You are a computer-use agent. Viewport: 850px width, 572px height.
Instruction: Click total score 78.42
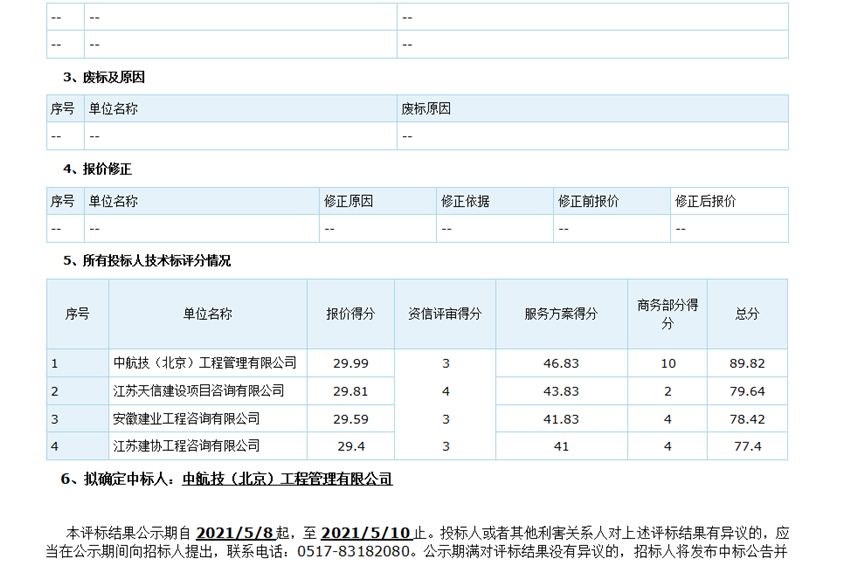click(747, 419)
